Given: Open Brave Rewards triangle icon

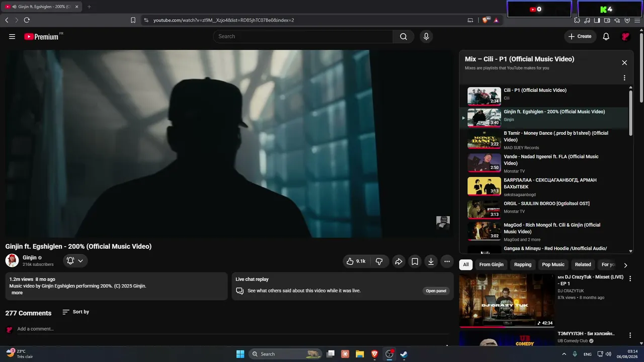Looking at the screenshot, I should (496, 20).
